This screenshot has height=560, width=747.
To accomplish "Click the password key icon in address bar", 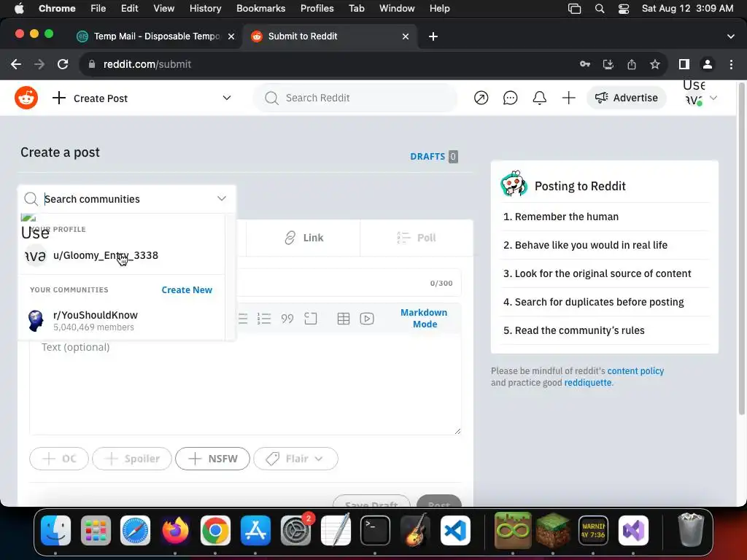I will (585, 64).
